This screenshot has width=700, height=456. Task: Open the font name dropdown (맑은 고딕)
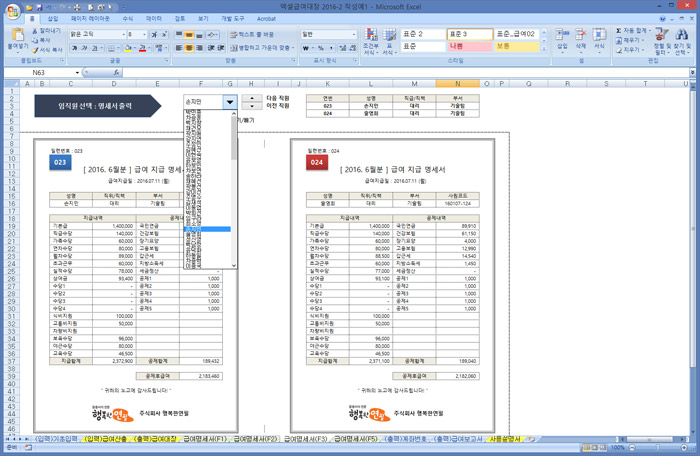click(x=123, y=34)
